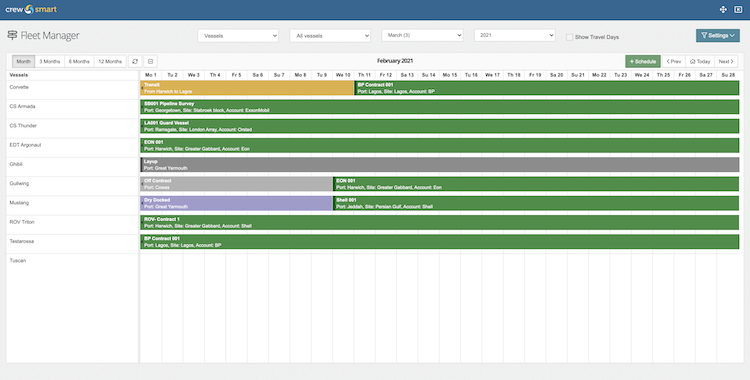
Task: Click the close square icon in the header
Action: tap(738, 10)
